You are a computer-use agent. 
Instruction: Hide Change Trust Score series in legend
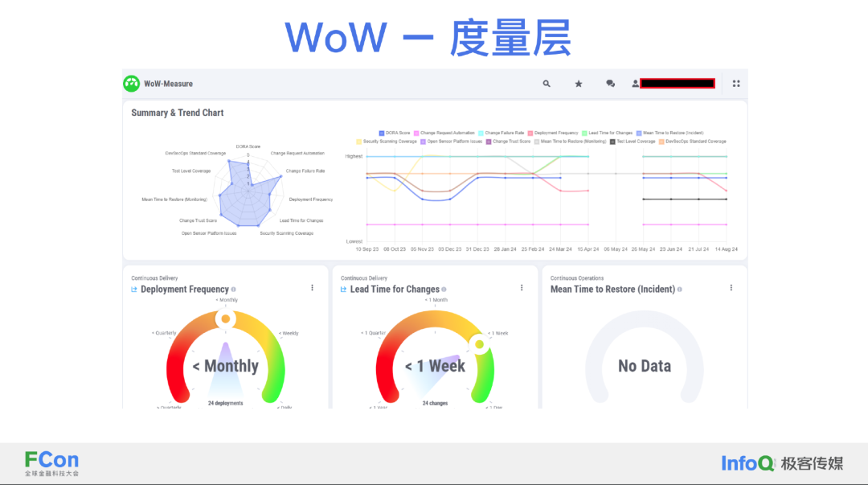click(508, 142)
